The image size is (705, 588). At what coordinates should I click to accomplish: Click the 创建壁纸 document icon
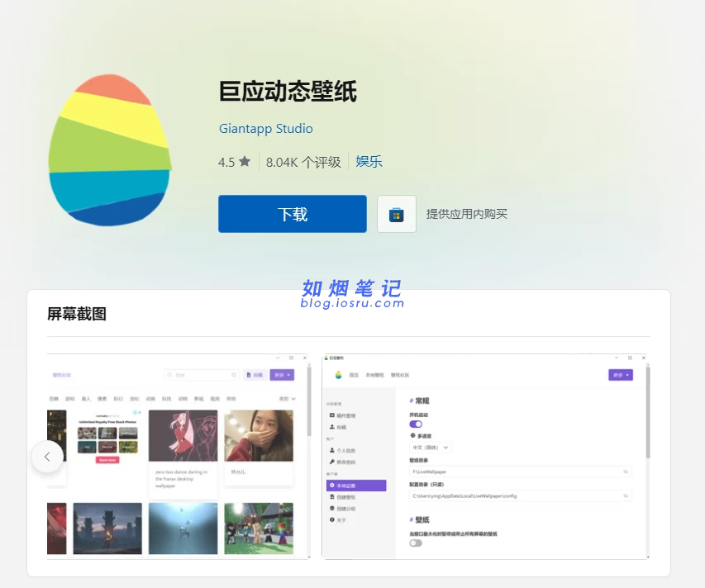tap(332, 497)
